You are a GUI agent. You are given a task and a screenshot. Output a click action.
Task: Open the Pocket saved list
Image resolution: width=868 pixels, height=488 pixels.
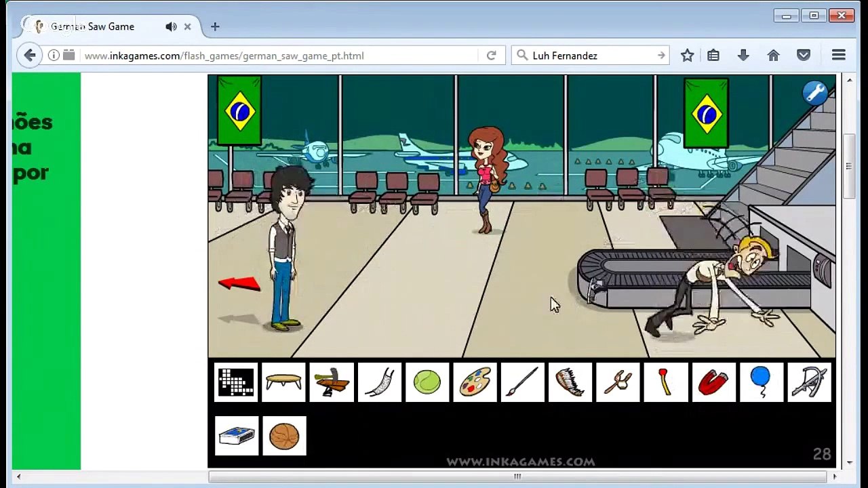point(804,56)
